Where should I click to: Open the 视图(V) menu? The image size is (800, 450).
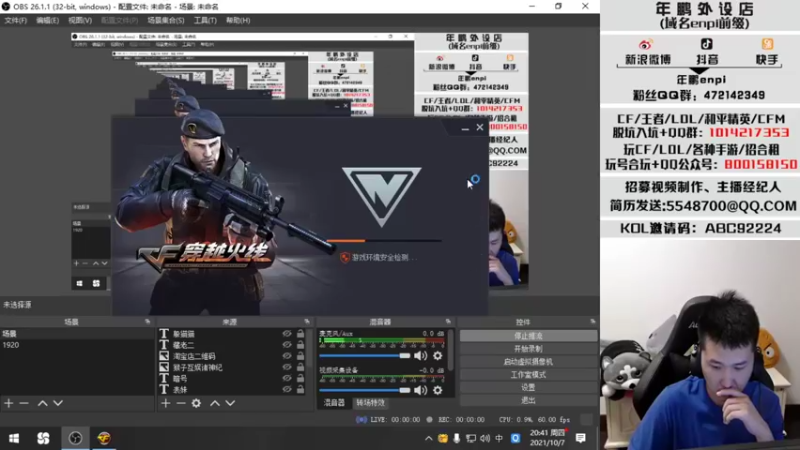80,20
